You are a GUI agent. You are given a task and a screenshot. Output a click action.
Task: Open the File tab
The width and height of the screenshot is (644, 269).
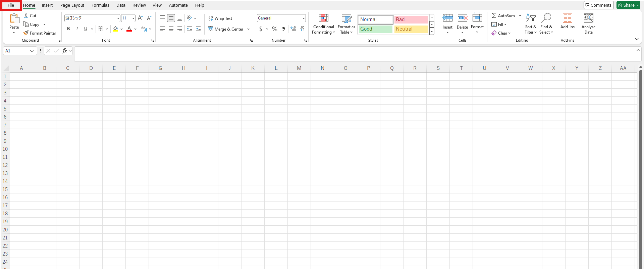(11, 5)
